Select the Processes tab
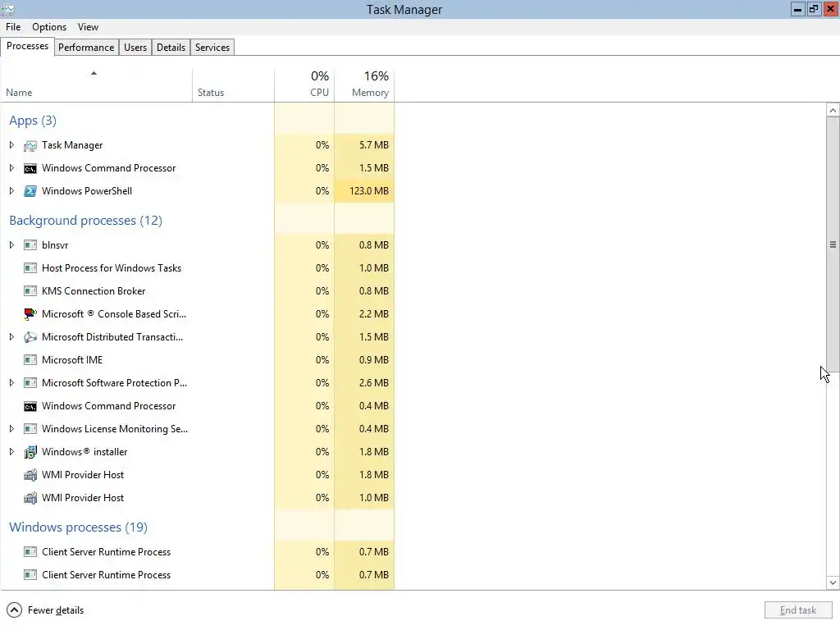 [27, 47]
